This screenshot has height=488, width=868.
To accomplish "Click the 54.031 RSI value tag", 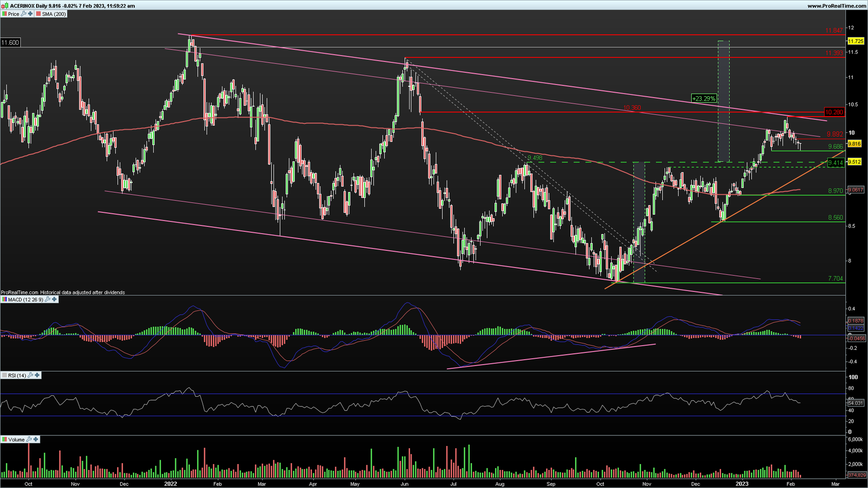I will point(856,403).
